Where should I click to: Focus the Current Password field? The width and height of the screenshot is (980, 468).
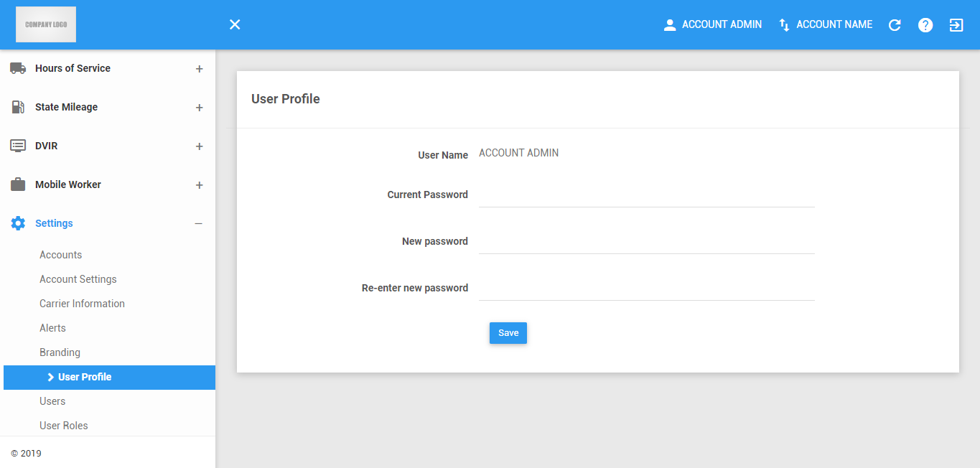(646, 195)
